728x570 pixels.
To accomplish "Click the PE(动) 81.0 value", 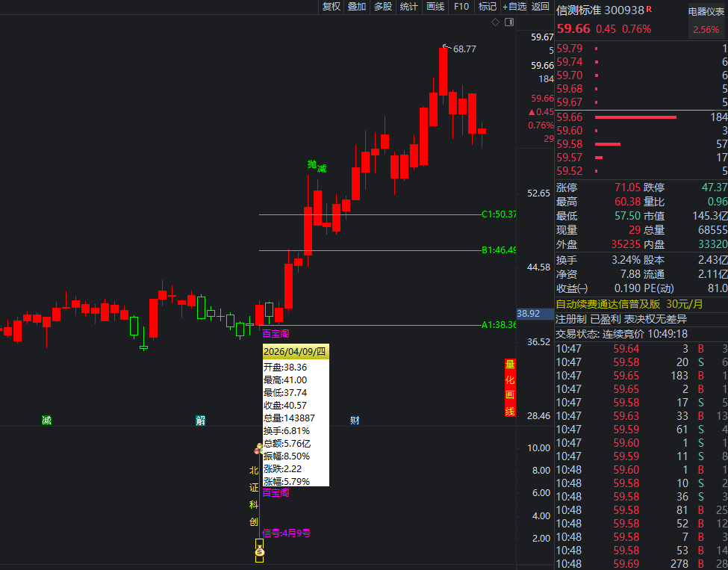I will [718, 288].
